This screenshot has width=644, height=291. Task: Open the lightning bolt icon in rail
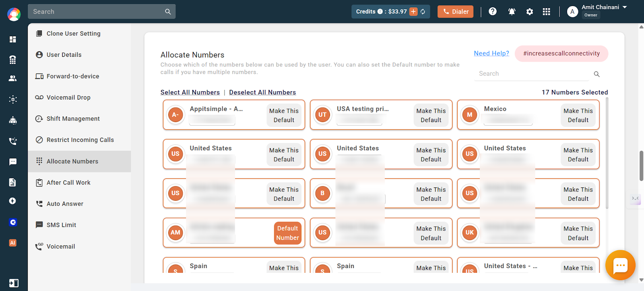13,201
